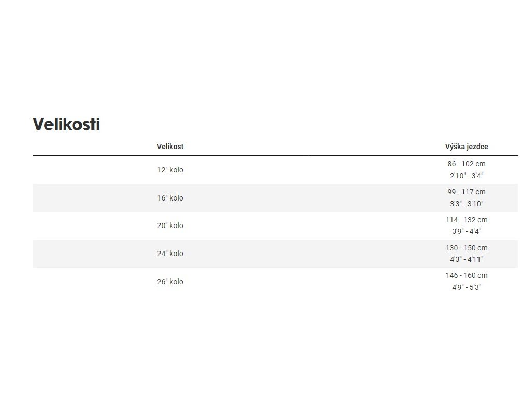Click the 3'3" - 3'10" height value
This screenshot has width=532, height=399.
click(x=466, y=204)
